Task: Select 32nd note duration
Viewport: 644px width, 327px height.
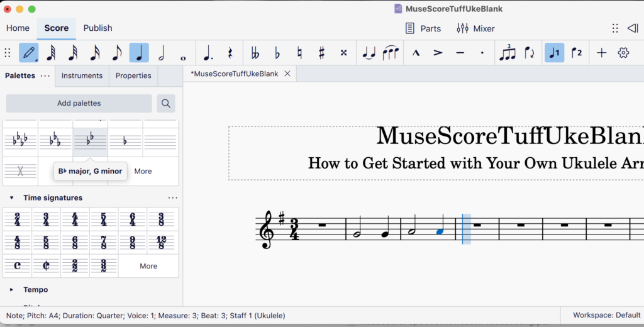Action: click(x=73, y=53)
